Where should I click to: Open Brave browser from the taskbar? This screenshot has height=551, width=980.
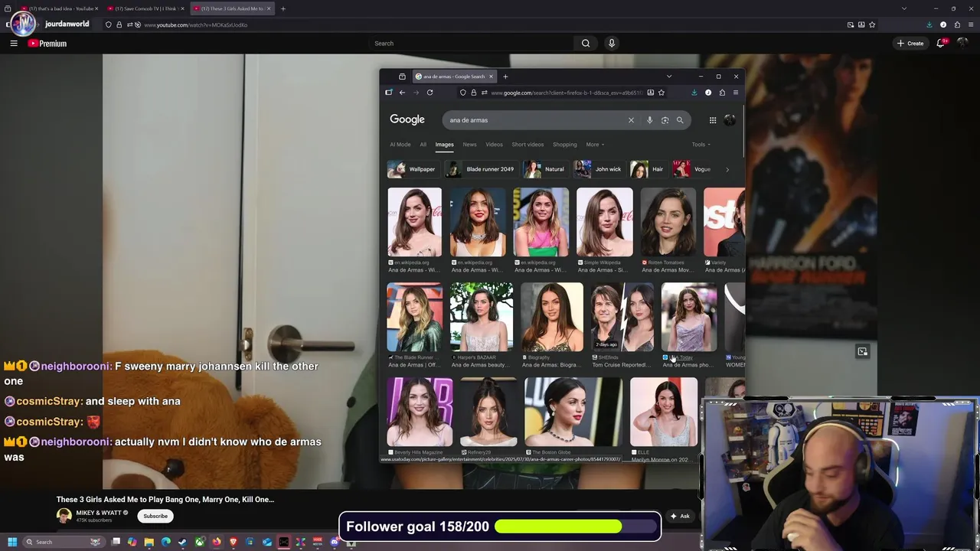point(233,542)
